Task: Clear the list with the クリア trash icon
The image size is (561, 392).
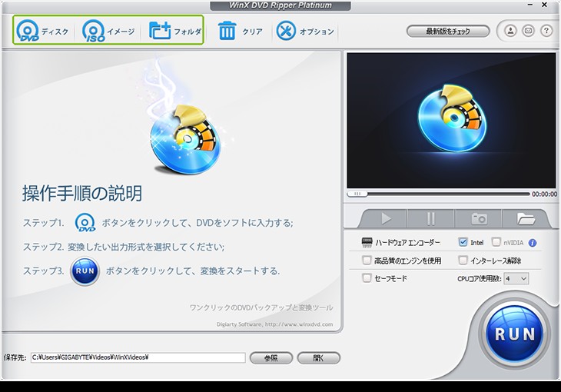Action: pyautogui.click(x=227, y=31)
